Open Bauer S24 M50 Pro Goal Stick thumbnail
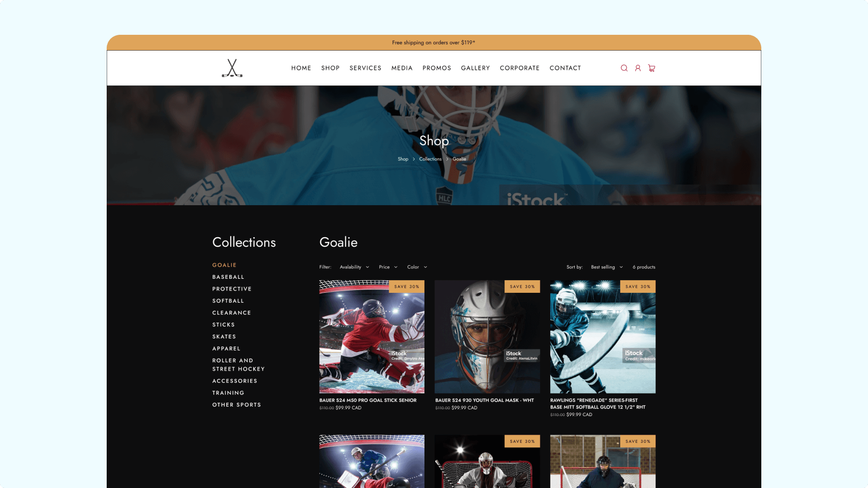This screenshot has width=868, height=488. coord(372,337)
